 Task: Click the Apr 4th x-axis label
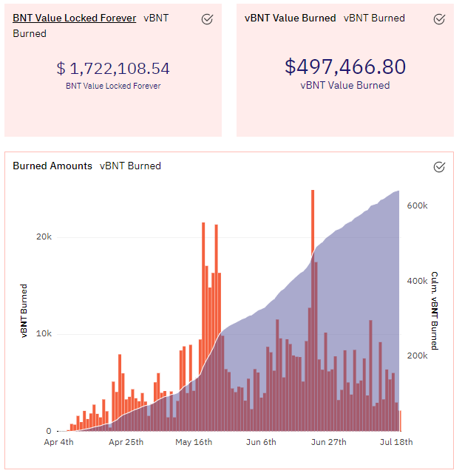[x=58, y=442]
